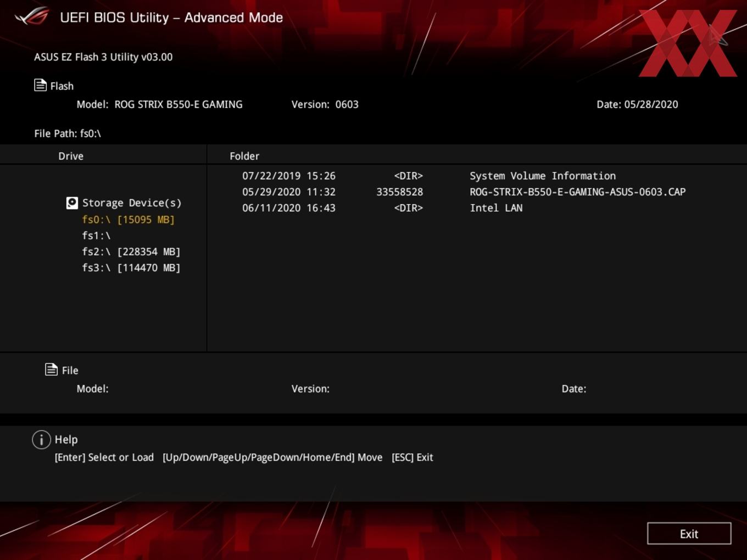
Task: Click the <DIR> marker for Intel LAN
Action: point(408,208)
